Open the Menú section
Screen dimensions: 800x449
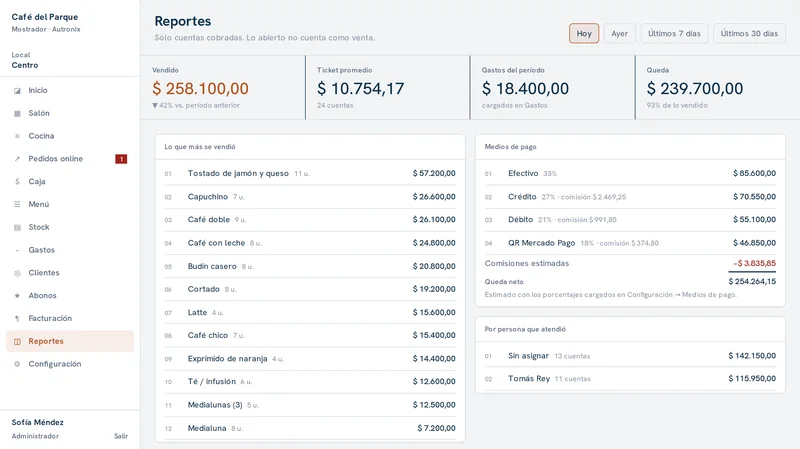(x=70, y=204)
